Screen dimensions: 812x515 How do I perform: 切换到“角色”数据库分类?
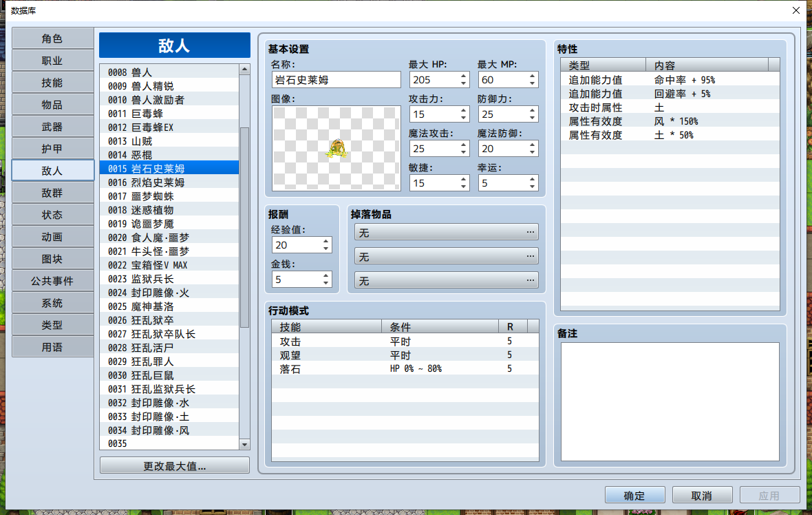click(52, 39)
